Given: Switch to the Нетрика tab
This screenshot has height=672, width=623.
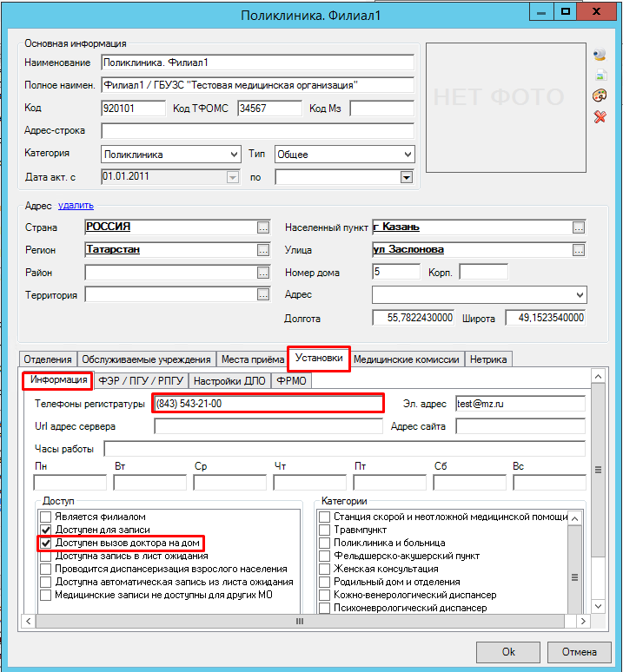Looking at the screenshot, I should click(x=488, y=359).
